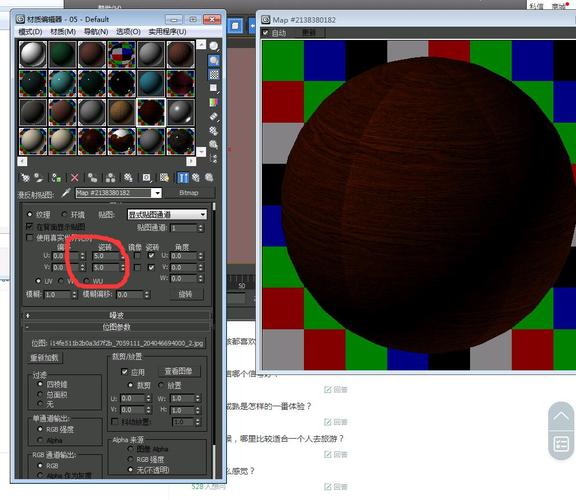This screenshot has width=576, height=500.
Task: Toggle the U mirror checkbox
Action: [x=137, y=255]
